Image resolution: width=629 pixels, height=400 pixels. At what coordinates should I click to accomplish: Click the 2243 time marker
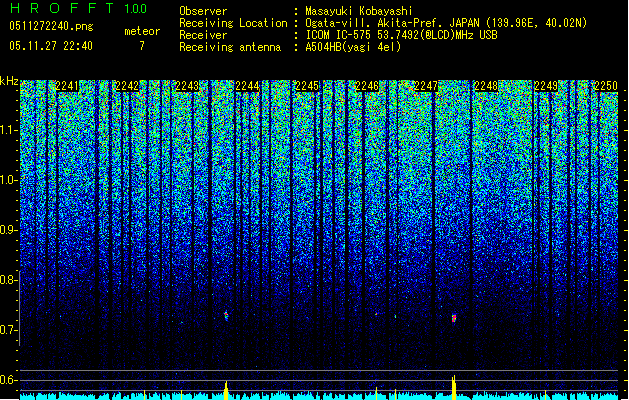pos(187,86)
